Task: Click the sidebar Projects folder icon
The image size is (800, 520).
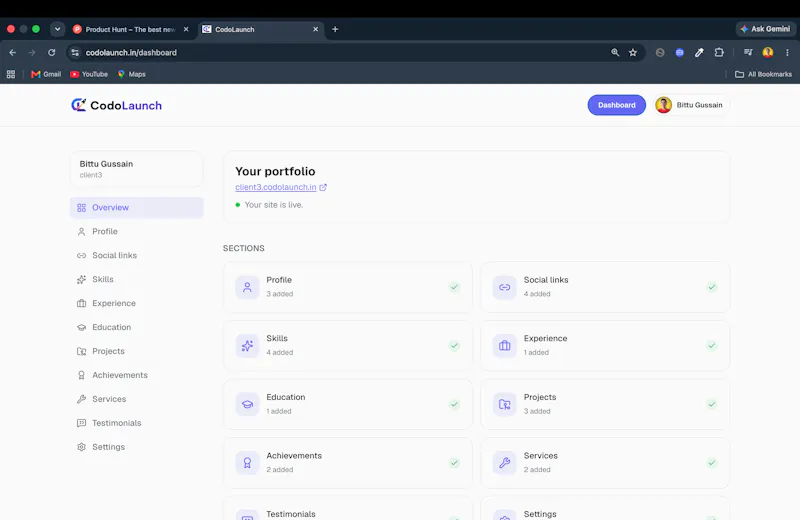Action: click(x=81, y=352)
